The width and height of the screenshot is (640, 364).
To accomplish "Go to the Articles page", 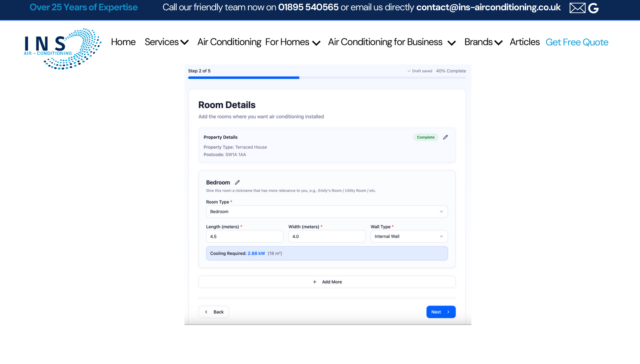I will (x=525, y=42).
